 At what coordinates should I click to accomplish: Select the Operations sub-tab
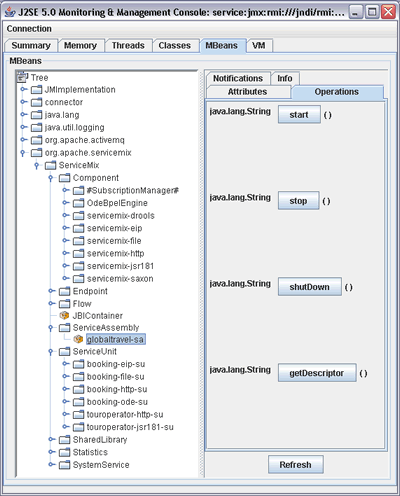pos(337,92)
